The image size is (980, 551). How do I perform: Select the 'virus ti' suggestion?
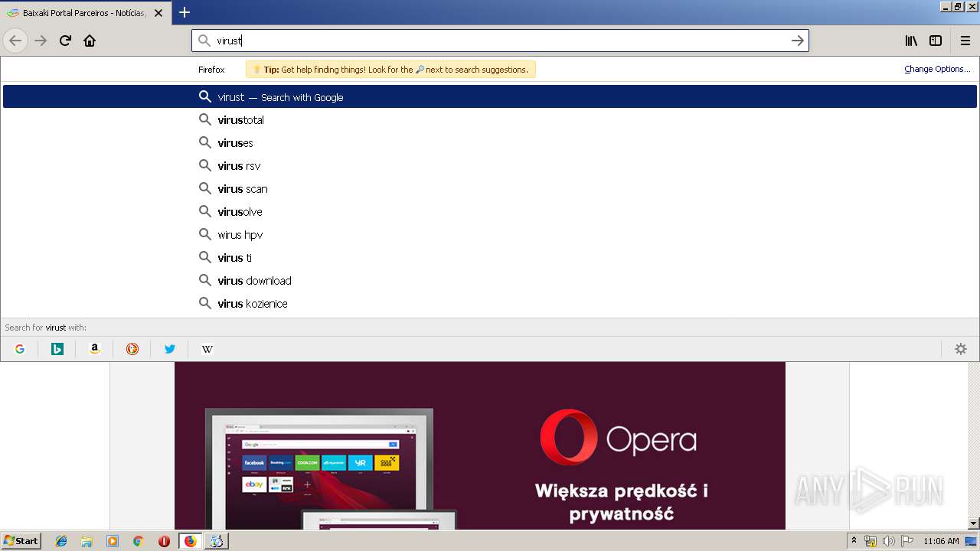coord(490,257)
